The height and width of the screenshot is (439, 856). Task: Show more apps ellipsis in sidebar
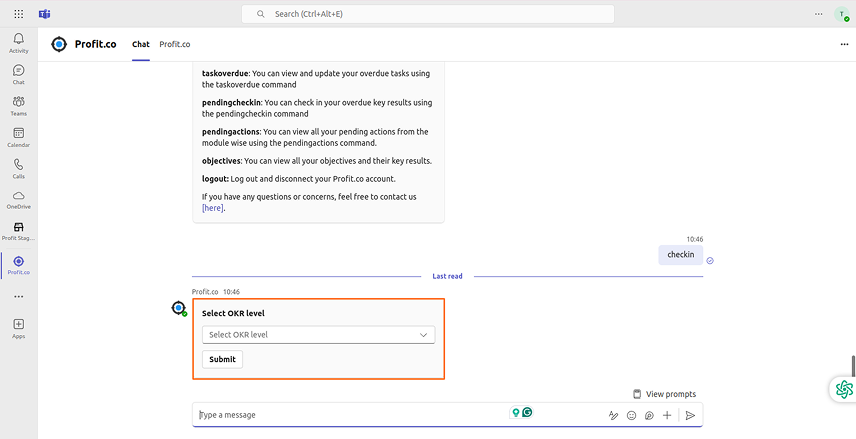click(19, 296)
